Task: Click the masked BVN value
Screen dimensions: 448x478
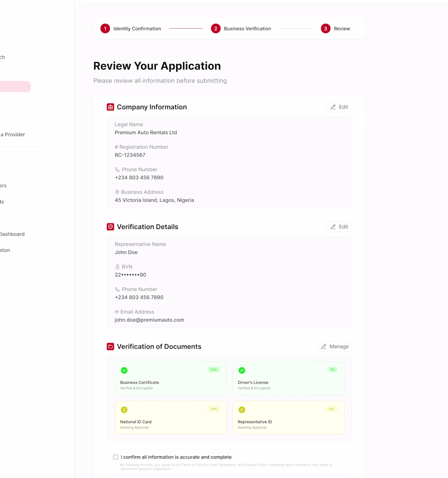Action: [x=130, y=275]
